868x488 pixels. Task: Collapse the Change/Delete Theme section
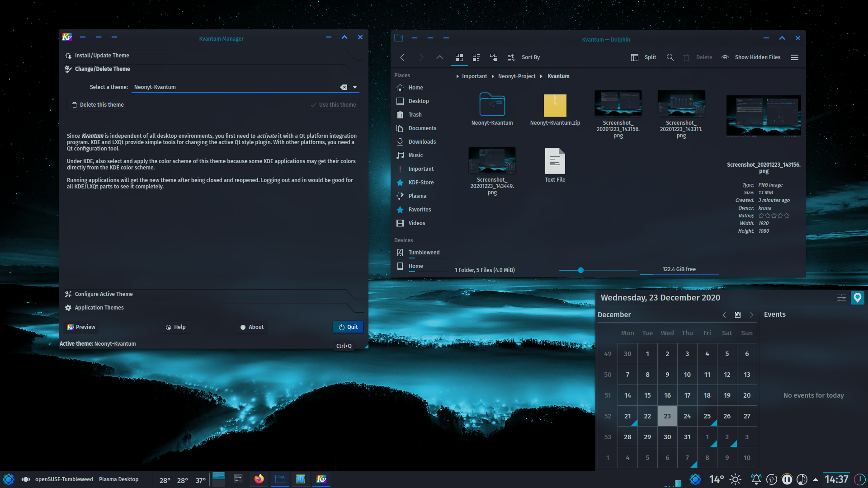click(x=212, y=69)
